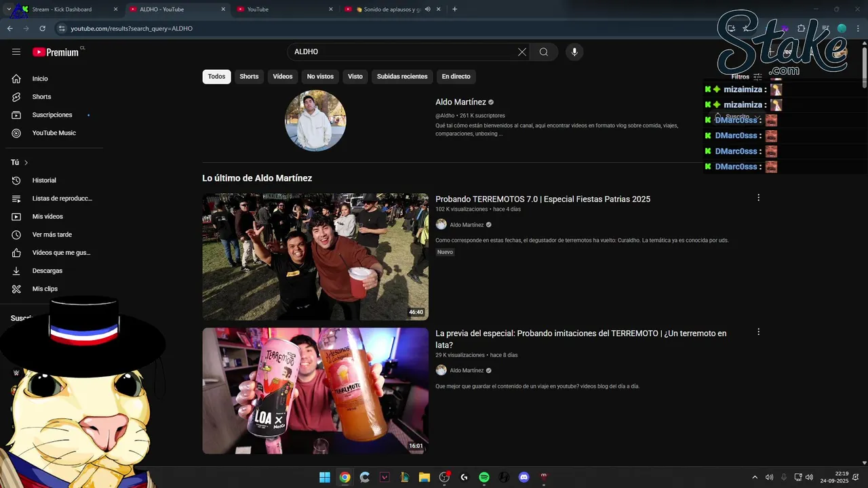Mute the Sonido de aplausos tab audio
The height and width of the screenshot is (488, 868).
(428, 9)
